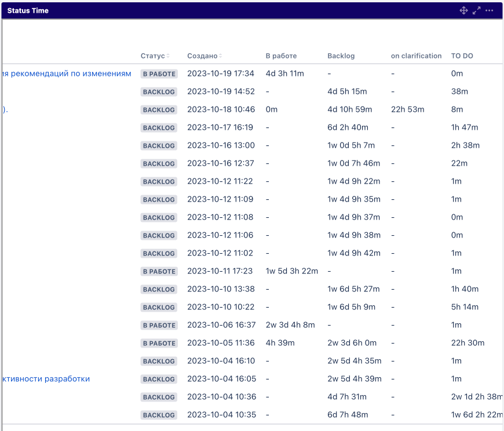
Task: Sort by the Статус column arrow
Action: [169, 56]
